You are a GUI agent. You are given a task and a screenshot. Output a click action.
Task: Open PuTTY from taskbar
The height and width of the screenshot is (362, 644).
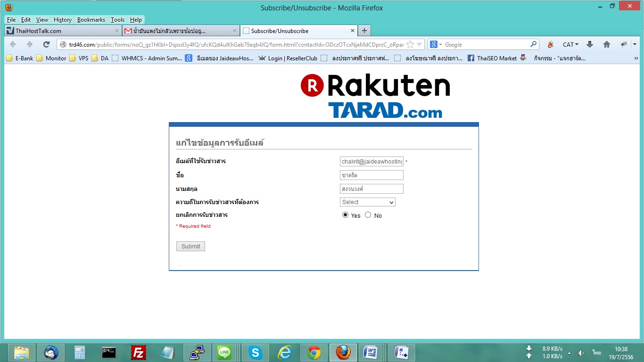click(x=197, y=353)
